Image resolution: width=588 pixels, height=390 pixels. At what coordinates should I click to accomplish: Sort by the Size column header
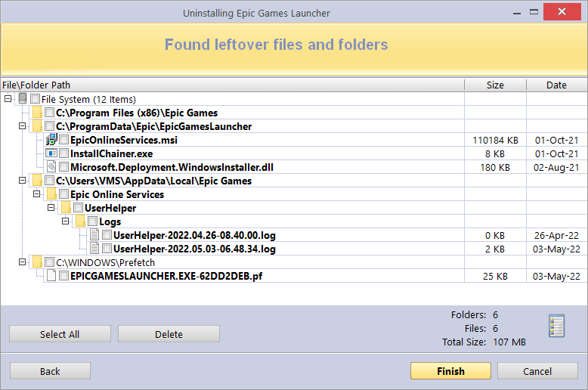(x=495, y=85)
